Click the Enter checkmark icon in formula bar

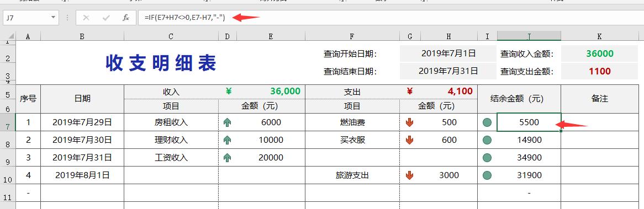pos(106,18)
